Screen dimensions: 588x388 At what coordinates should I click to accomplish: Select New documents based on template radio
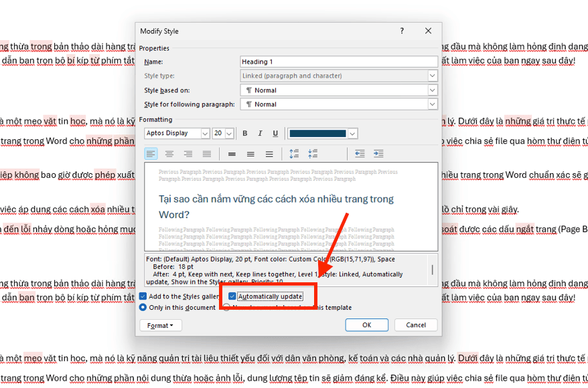(226, 308)
